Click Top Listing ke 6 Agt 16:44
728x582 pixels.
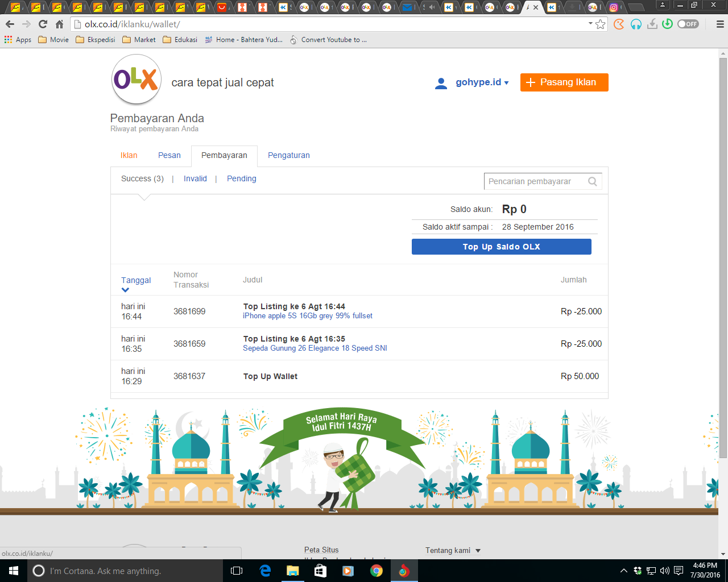294,306
